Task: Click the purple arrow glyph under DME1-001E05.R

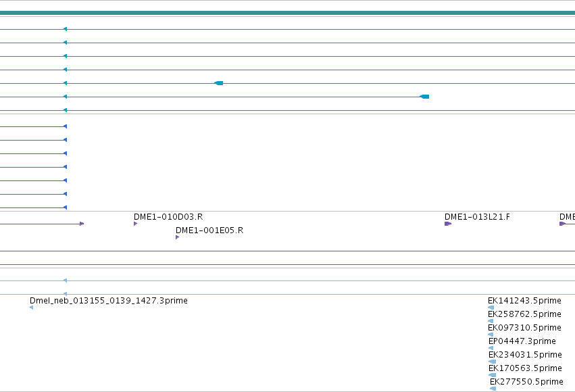Action: 177,237
